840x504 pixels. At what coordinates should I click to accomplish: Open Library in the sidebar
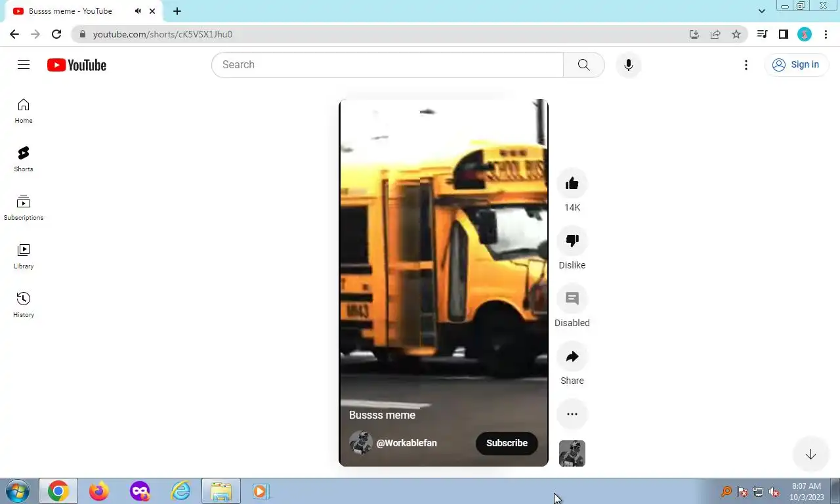[24, 257]
